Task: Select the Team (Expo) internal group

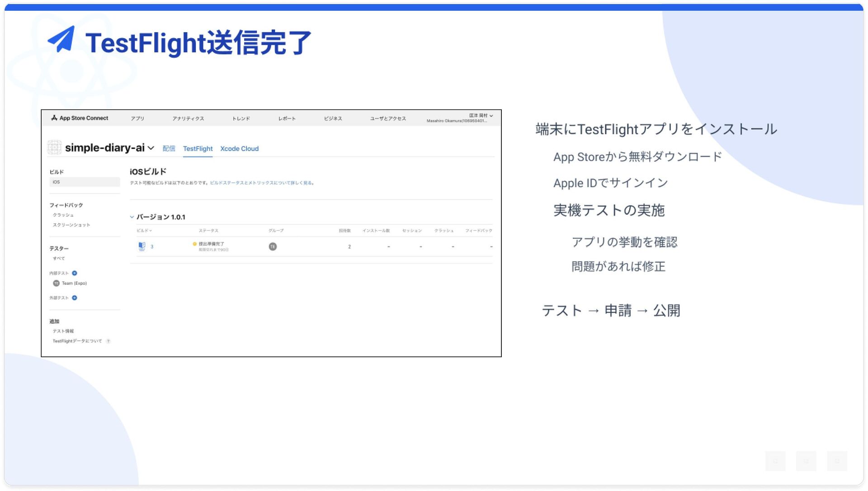Action: click(x=74, y=283)
